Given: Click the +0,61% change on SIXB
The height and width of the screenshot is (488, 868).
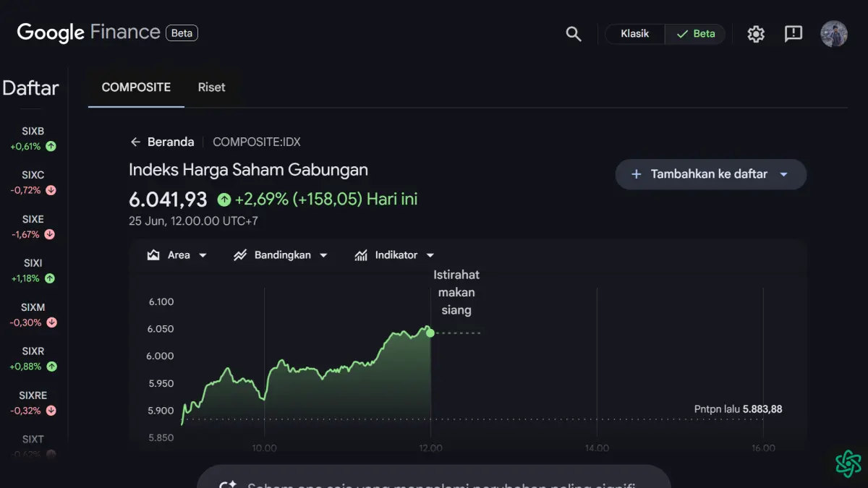Looking at the screenshot, I should tap(25, 146).
